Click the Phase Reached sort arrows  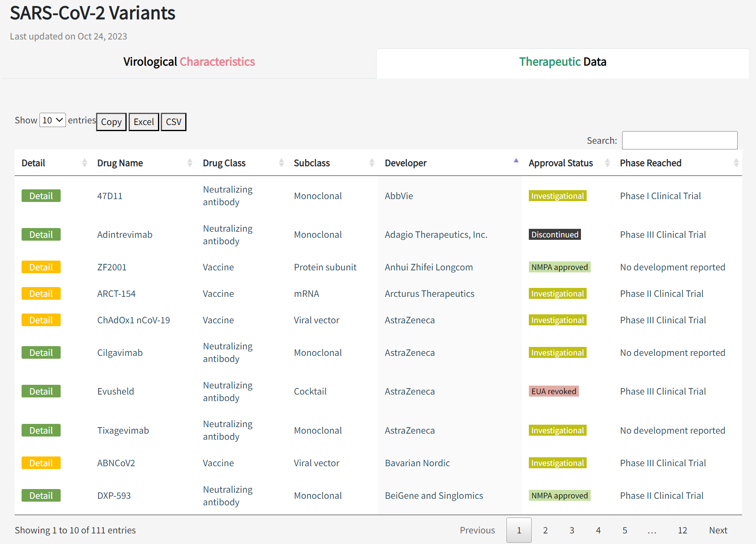click(x=736, y=163)
